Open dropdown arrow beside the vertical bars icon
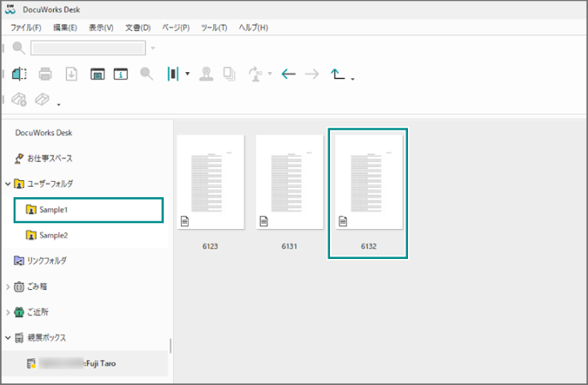This screenshot has height=385, width=588. pyautogui.click(x=188, y=75)
